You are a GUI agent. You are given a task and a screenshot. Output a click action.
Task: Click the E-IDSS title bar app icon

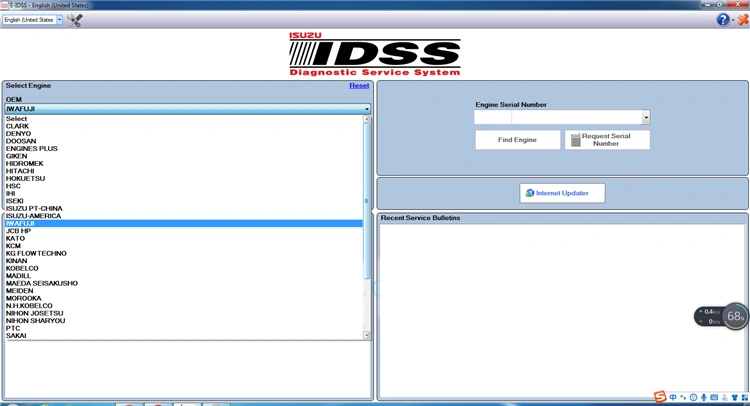coord(4,5)
